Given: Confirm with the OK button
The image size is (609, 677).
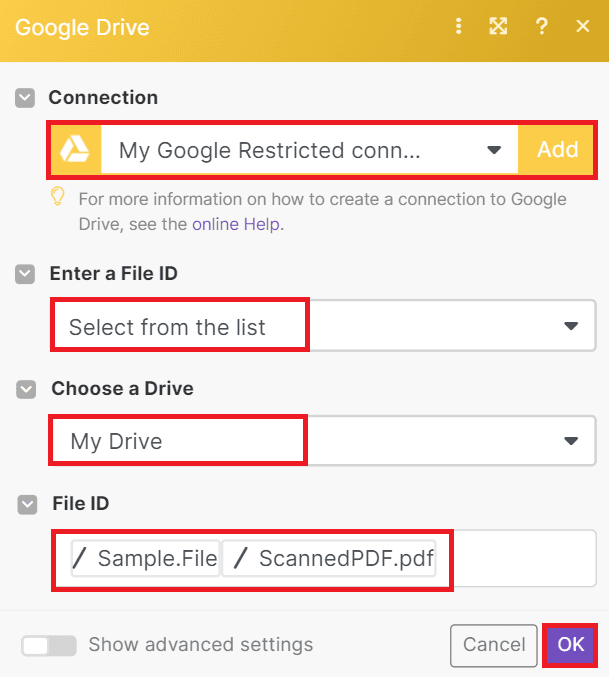Looking at the screenshot, I should tap(571, 645).
